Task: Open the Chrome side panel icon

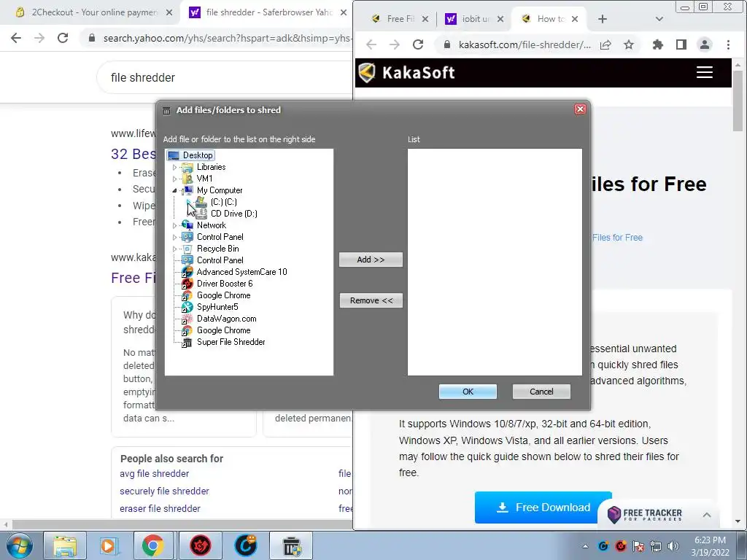Action: [x=681, y=44]
